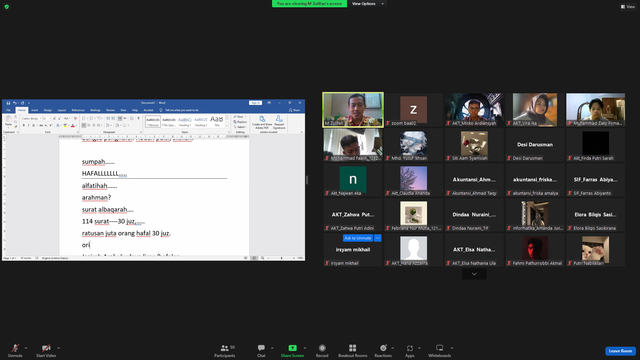640x360 pixels.
Task: Select AKT_Micko Ardiansyah's video thumbnail
Action: click(474, 110)
